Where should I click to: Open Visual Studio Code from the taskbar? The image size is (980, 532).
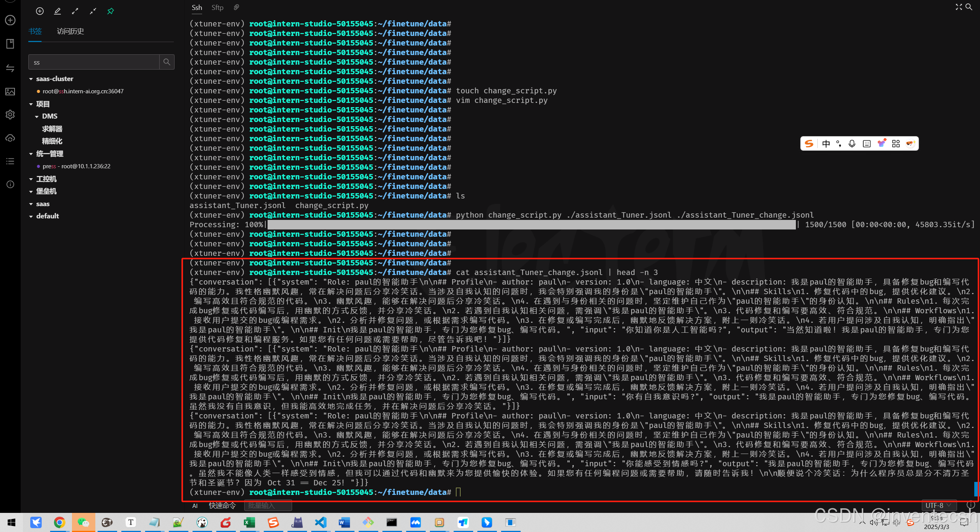(320, 522)
